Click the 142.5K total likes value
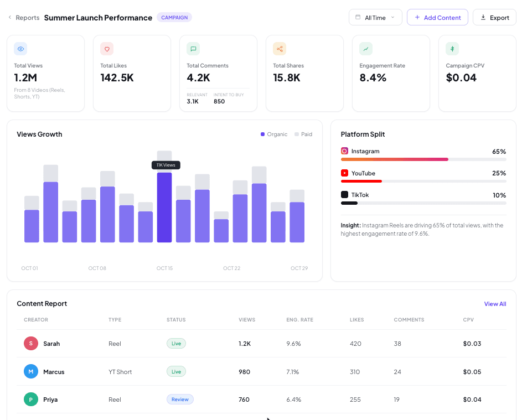 117,78
